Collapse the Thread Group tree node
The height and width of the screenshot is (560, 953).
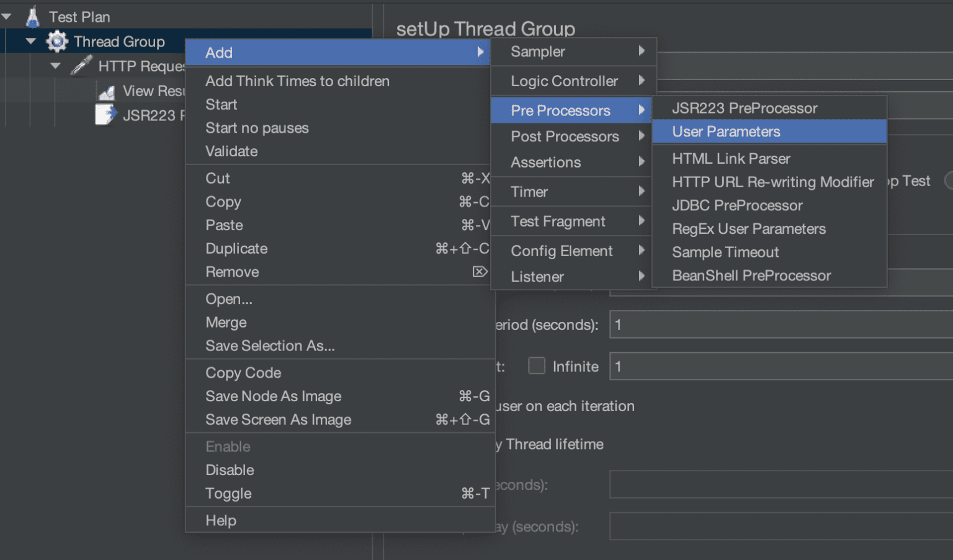click(x=31, y=42)
